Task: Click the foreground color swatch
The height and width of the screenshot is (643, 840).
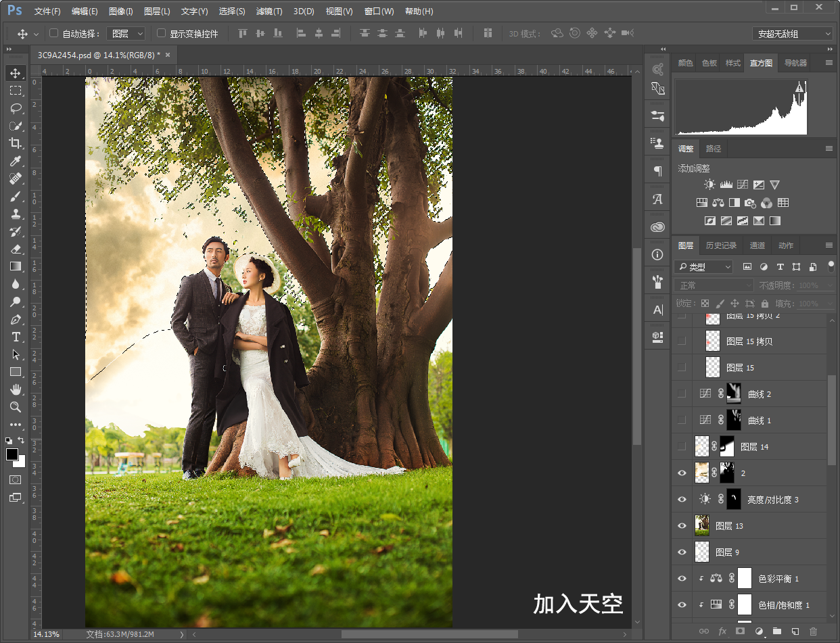Action: (x=11, y=454)
